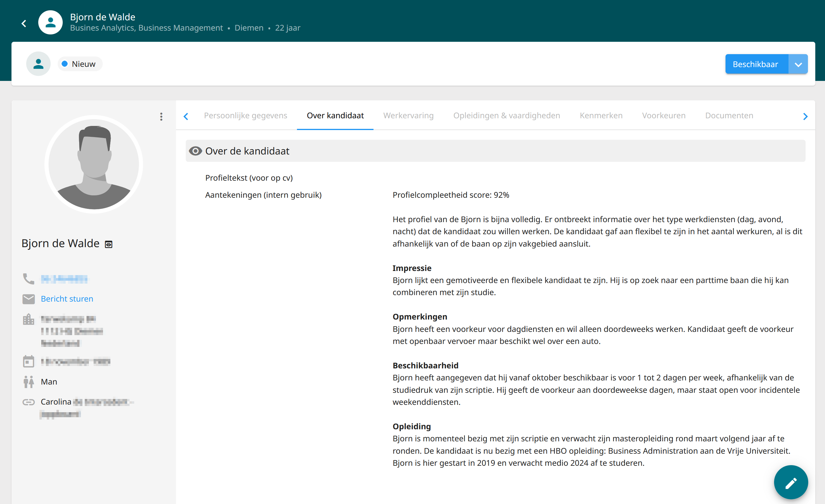Click the anonymize icon beside Bjorn's name
825x504 pixels.
point(109,244)
